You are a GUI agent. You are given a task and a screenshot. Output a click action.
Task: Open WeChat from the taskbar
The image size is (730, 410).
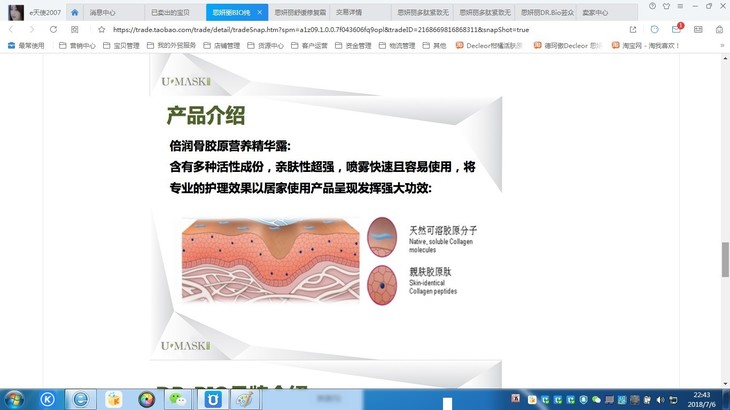[x=178, y=399]
